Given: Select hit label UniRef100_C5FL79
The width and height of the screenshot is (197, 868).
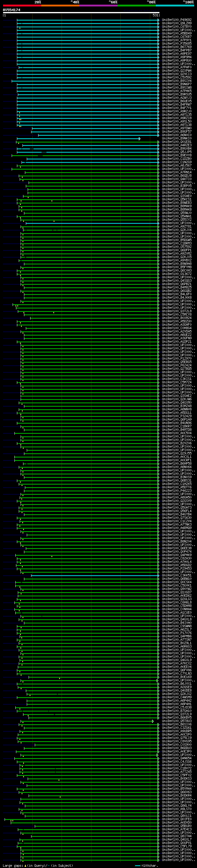Looking at the screenshot, I should (177, 846).
